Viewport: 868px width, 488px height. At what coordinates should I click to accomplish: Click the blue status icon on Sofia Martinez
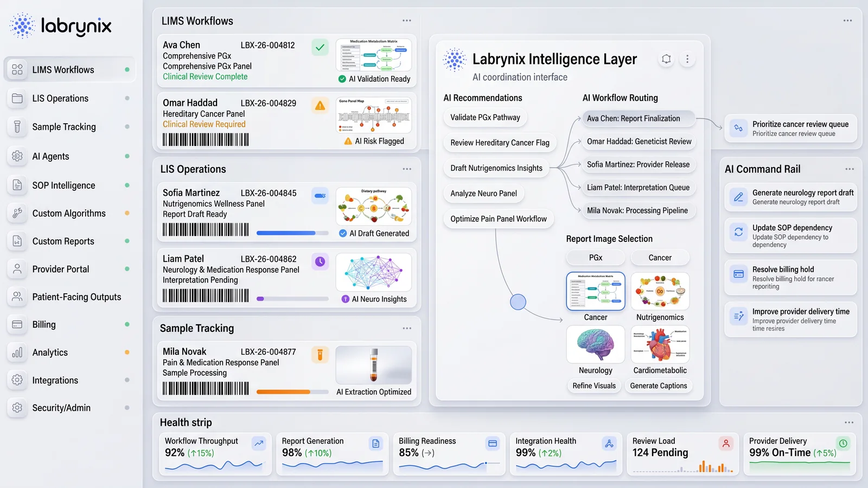(320, 196)
